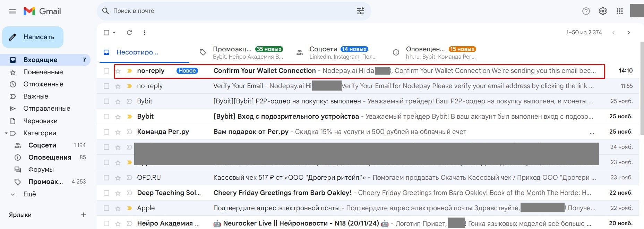644x229 pixels.
Task: Open the Помеченные folder
Action: pyautogui.click(x=45, y=72)
